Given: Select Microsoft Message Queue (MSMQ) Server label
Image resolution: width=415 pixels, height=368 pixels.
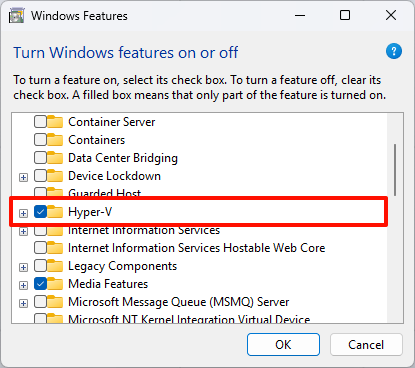Looking at the screenshot, I should pyautogui.click(x=179, y=302).
